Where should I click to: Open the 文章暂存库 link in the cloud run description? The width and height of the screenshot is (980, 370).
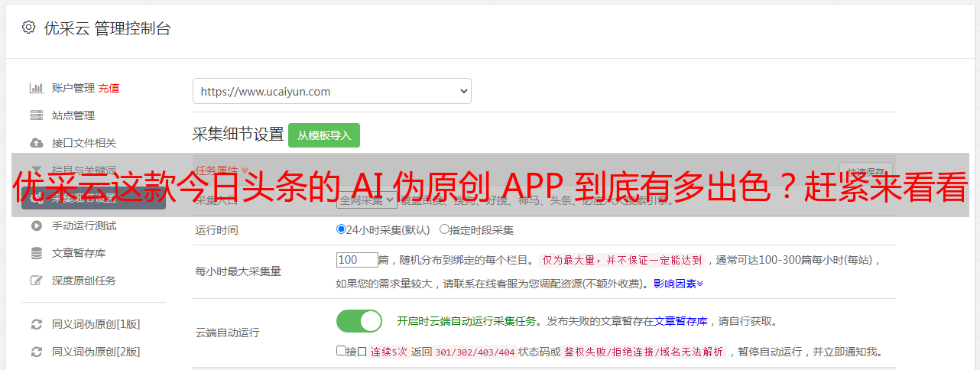pyautogui.click(x=681, y=321)
